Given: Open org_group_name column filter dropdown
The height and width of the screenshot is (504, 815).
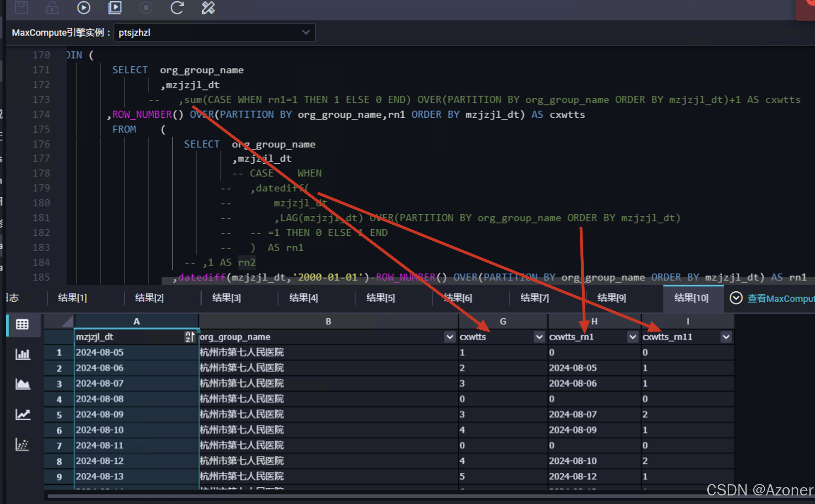Looking at the screenshot, I should click(x=450, y=337).
